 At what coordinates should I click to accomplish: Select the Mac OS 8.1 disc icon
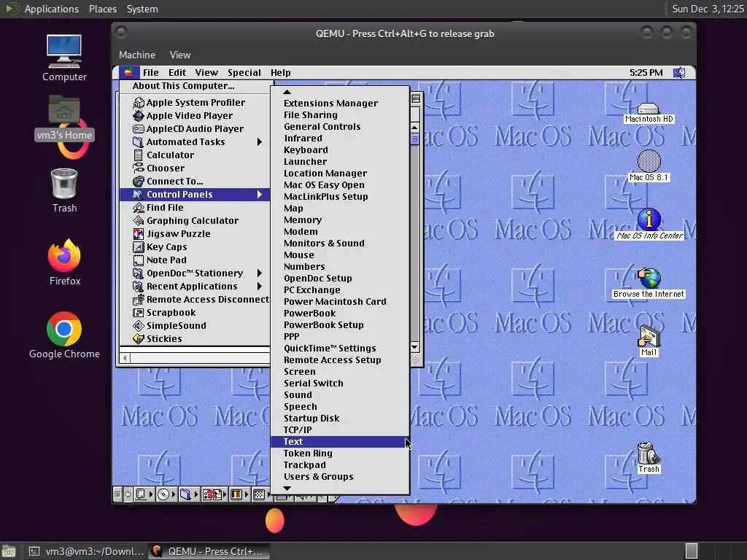pos(649,161)
